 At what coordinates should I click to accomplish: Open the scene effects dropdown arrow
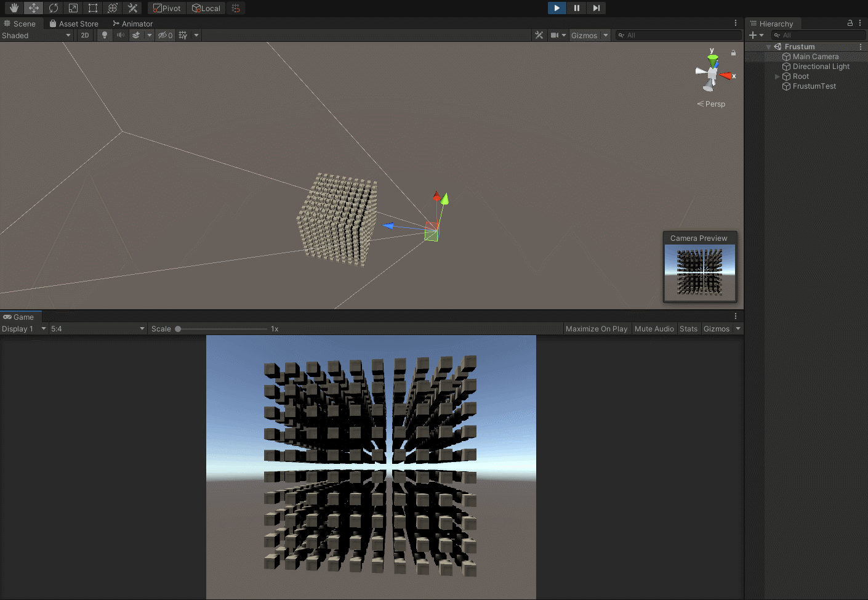(149, 35)
